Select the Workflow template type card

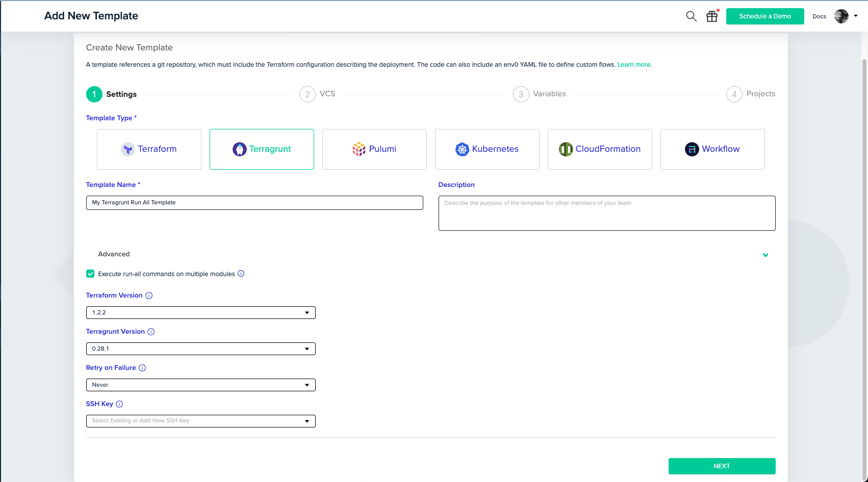coord(712,149)
